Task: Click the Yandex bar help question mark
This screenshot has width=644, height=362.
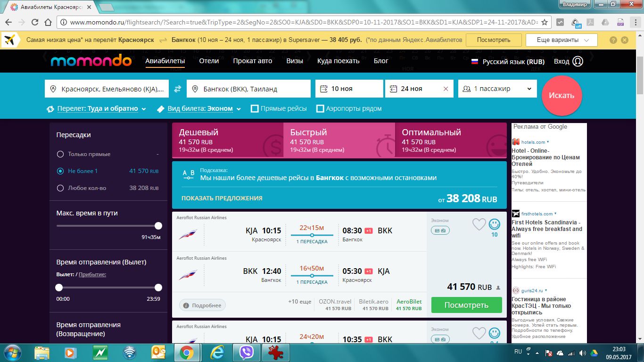Action: pos(613,40)
